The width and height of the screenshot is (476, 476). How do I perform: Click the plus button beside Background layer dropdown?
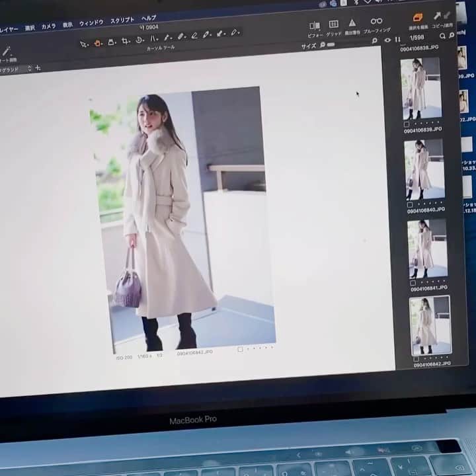point(38,67)
